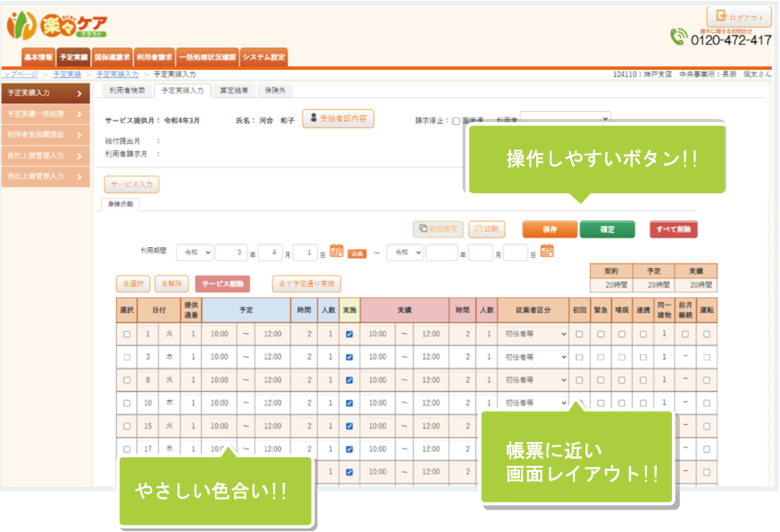780x532 pixels.
Task: Open the end date calendar picker
Action: click(547, 252)
